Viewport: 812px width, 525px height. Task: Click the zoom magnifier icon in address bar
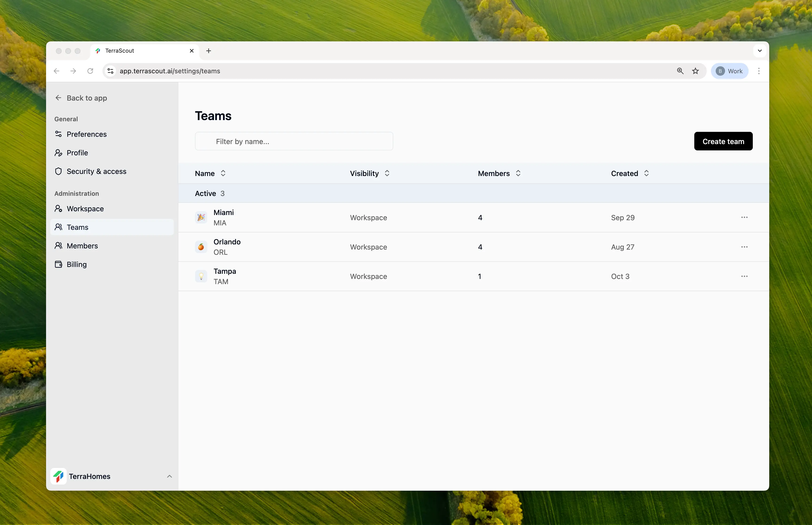(680, 71)
